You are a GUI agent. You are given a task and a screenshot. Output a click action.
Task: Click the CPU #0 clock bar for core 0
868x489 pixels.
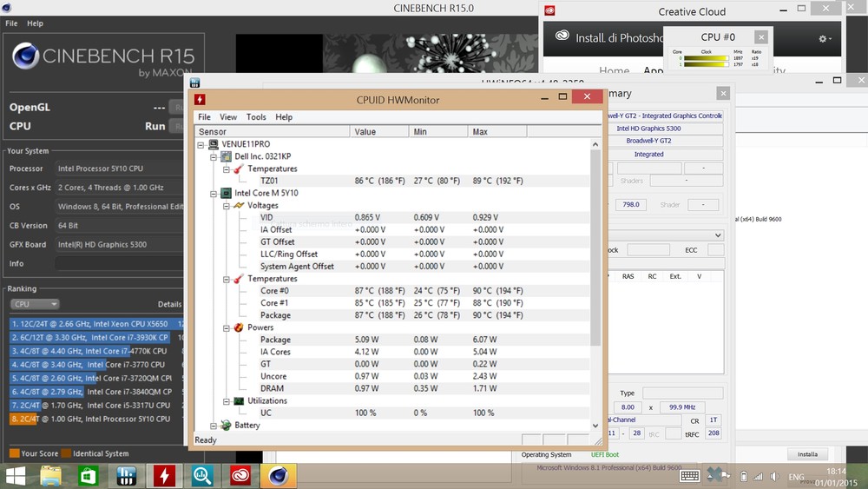point(707,57)
